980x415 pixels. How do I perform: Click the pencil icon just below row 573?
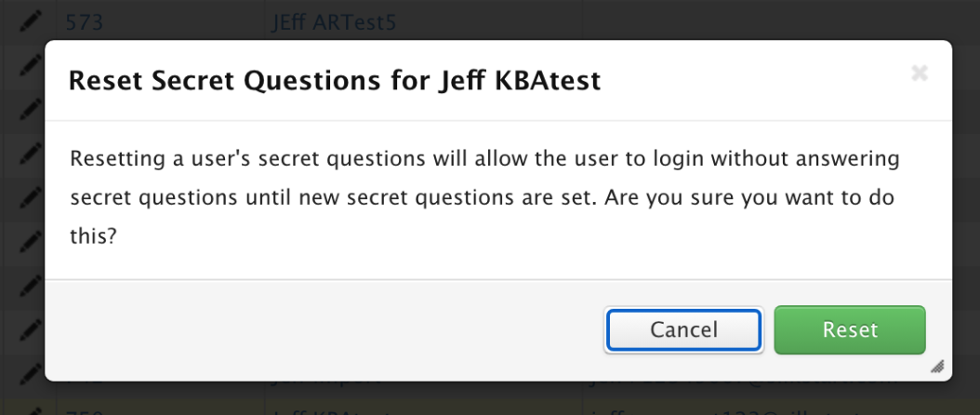click(31, 63)
